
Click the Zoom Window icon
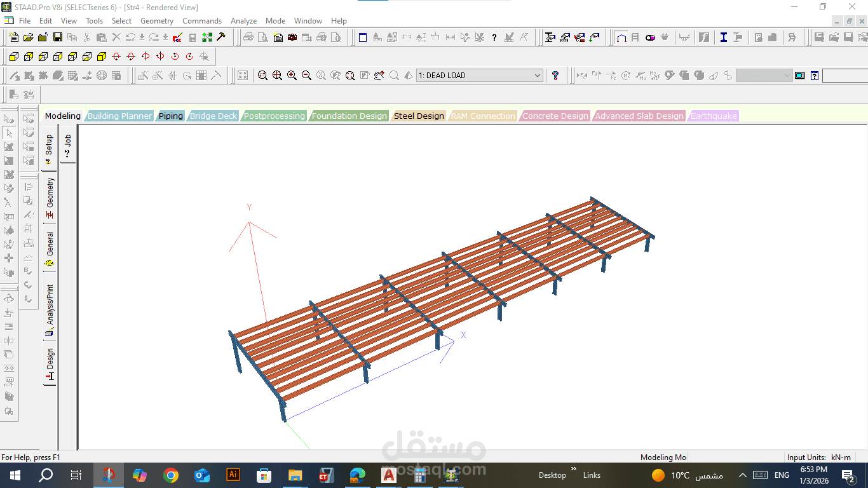point(262,76)
